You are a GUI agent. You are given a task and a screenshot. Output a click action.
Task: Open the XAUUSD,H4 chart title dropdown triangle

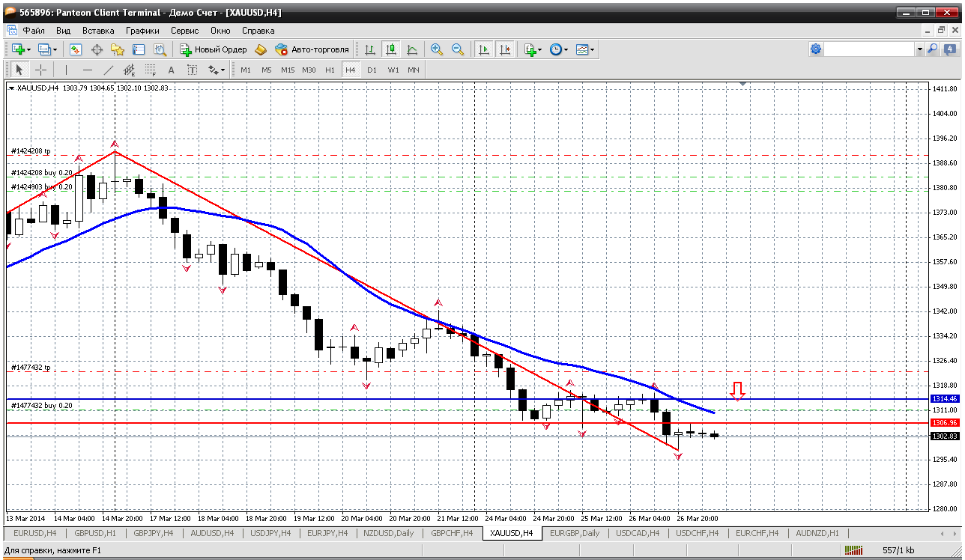click(x=11, y=88)
